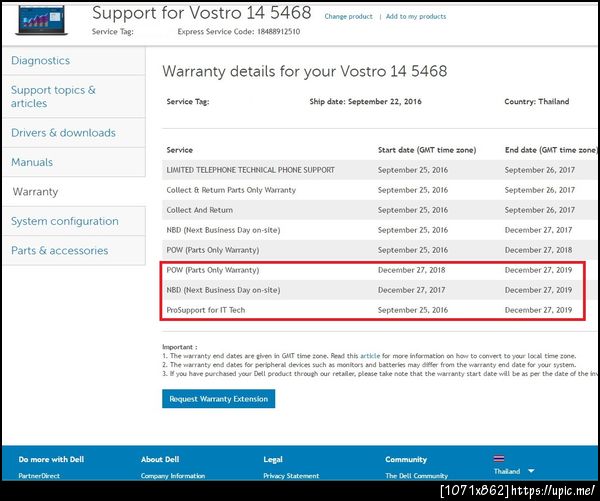600x501 pixels.
Task: Open Privacy Statement footer link
Action: [x=291, y=476]
